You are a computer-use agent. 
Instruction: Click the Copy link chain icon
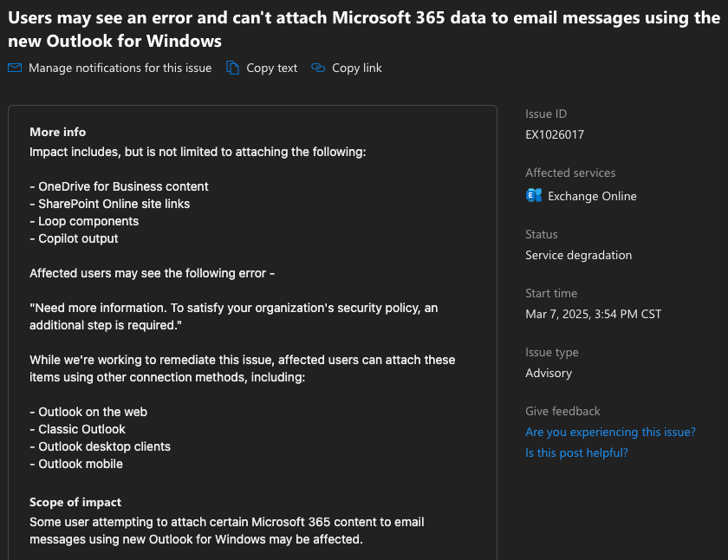click(x=319, y=68)
